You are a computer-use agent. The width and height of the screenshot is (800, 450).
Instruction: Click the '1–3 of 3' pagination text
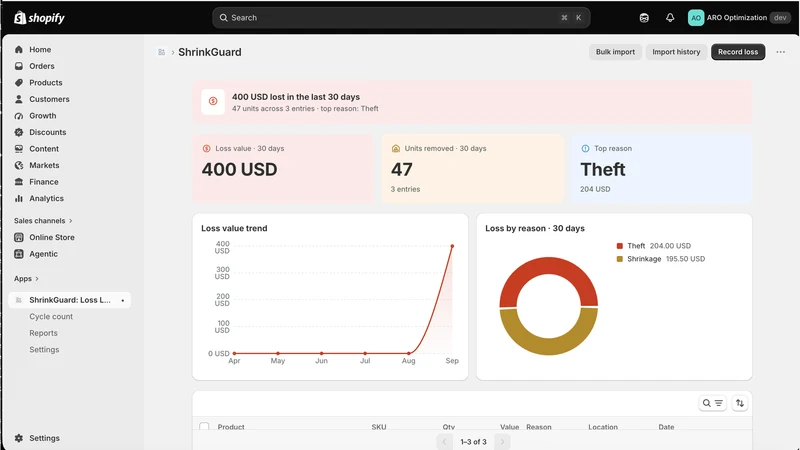pyautogui.click(x=473, y=442)
